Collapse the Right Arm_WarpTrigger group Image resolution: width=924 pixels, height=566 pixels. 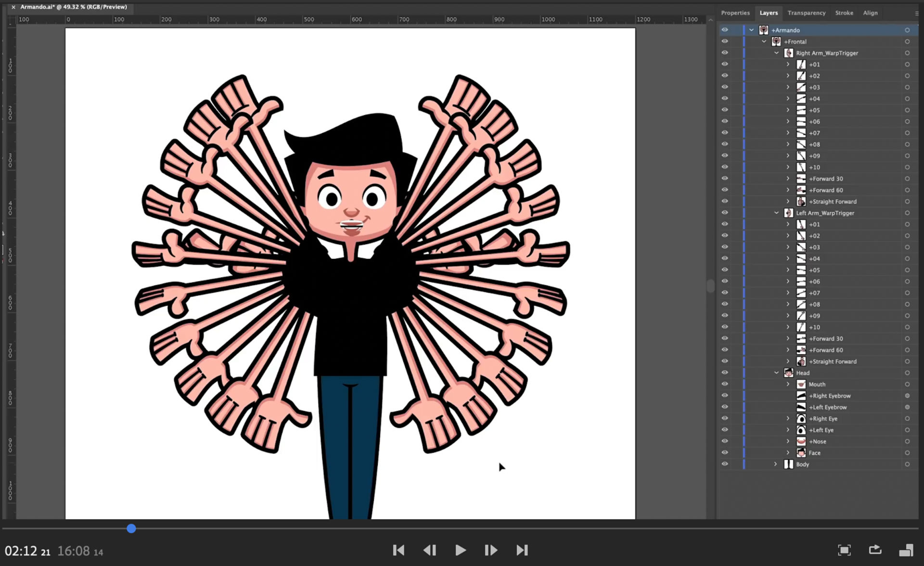pos(776,53)
